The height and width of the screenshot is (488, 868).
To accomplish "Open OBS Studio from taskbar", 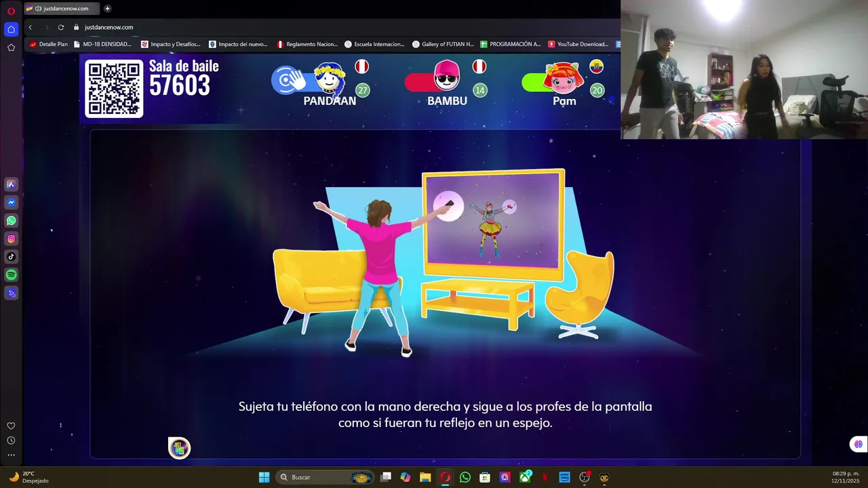I will (585, 477).
